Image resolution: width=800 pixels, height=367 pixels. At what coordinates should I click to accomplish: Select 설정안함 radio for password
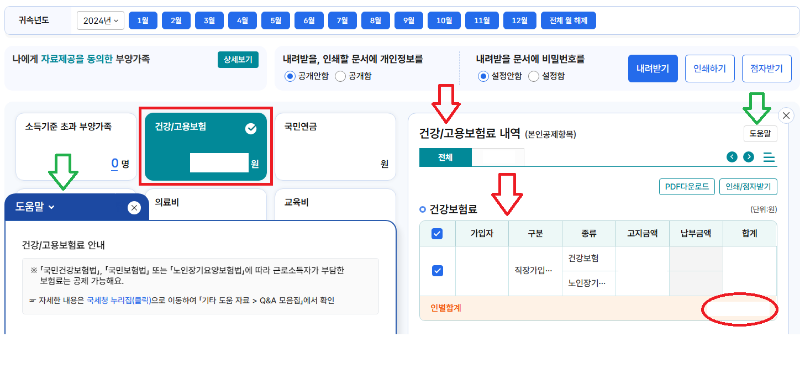483,77
